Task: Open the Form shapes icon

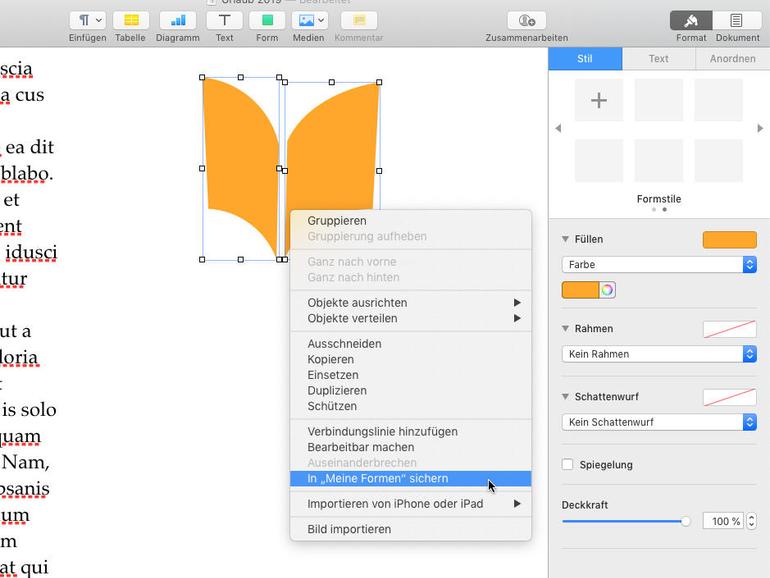Action: click(x=267, y=21)
